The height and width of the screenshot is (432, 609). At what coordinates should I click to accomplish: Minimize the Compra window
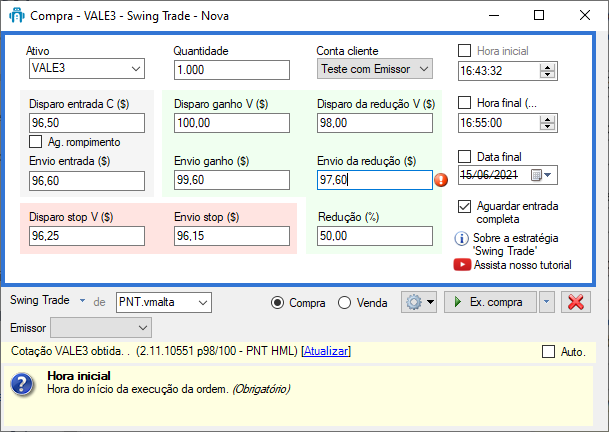494,16
